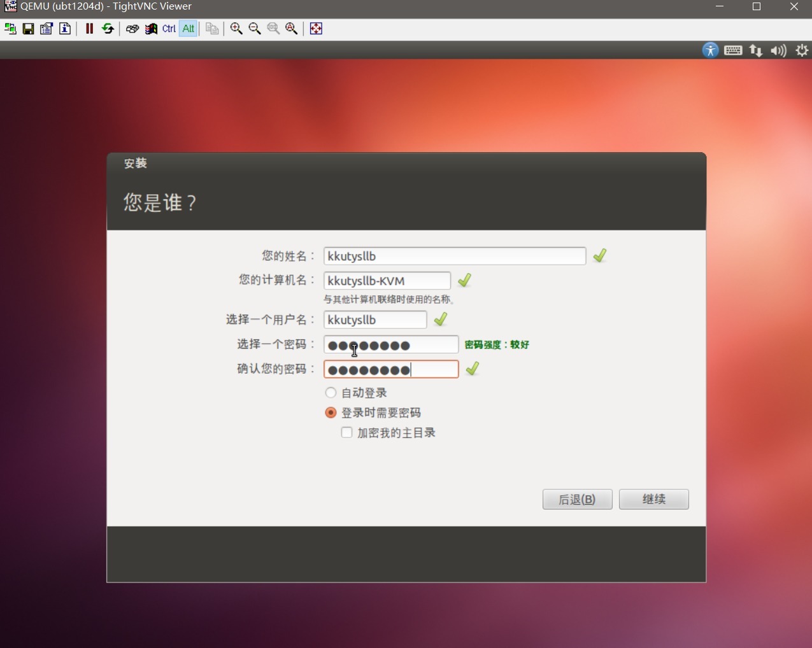Focus the 选择一个密码 password field

[391, 344]
